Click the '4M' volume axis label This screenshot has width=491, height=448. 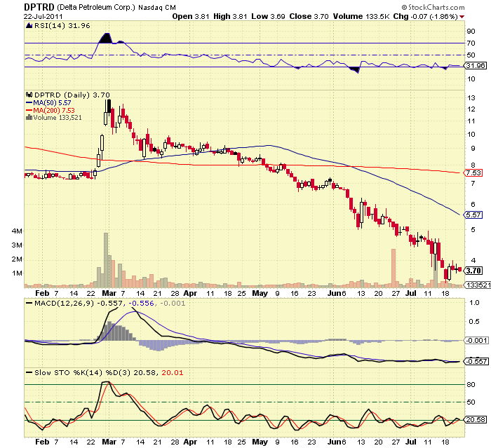click(x=17, y=231)
